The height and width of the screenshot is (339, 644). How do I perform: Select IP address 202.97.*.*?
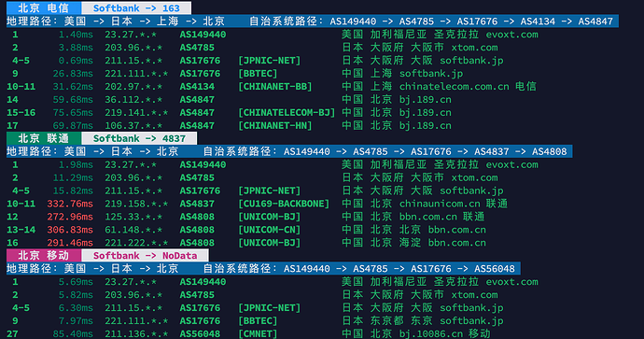click(x=133, y=87)
